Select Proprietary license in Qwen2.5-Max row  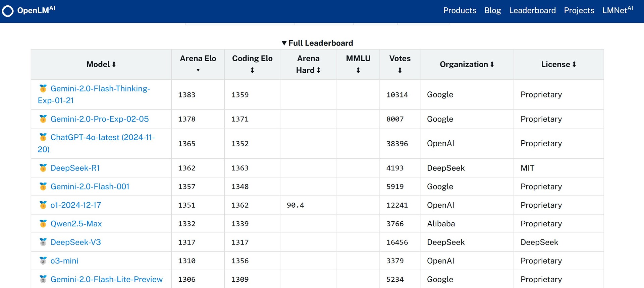tap(541, 224)
